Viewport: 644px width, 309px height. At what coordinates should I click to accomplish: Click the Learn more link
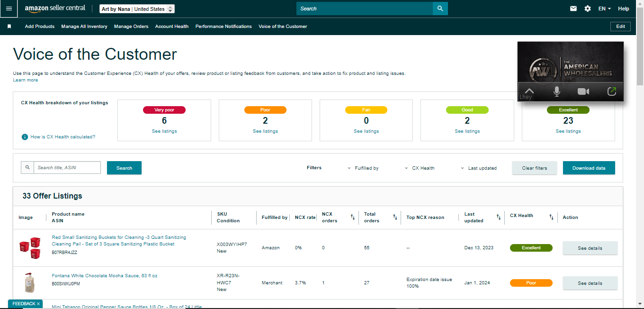[x=26, y=80]
